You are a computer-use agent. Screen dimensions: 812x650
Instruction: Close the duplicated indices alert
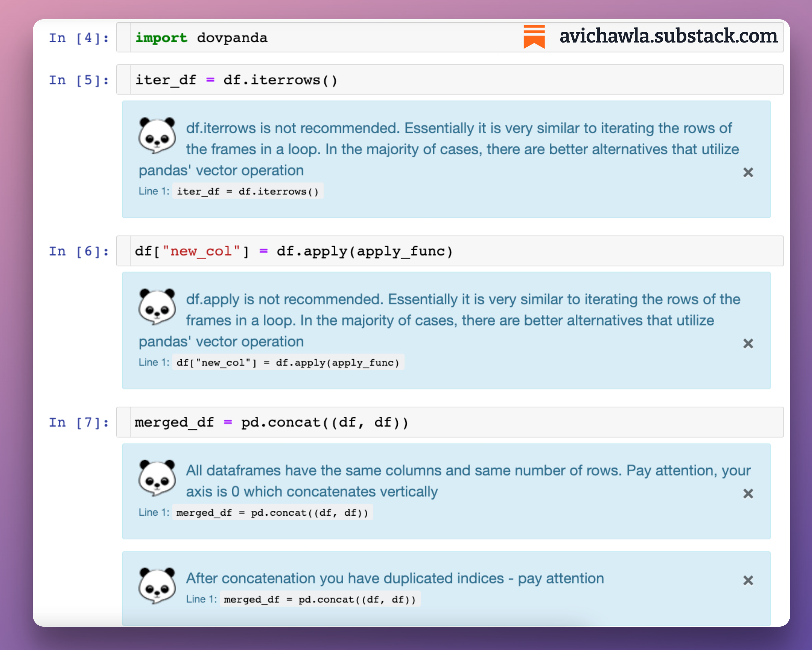pyautogui.click(x=748, y=580)
